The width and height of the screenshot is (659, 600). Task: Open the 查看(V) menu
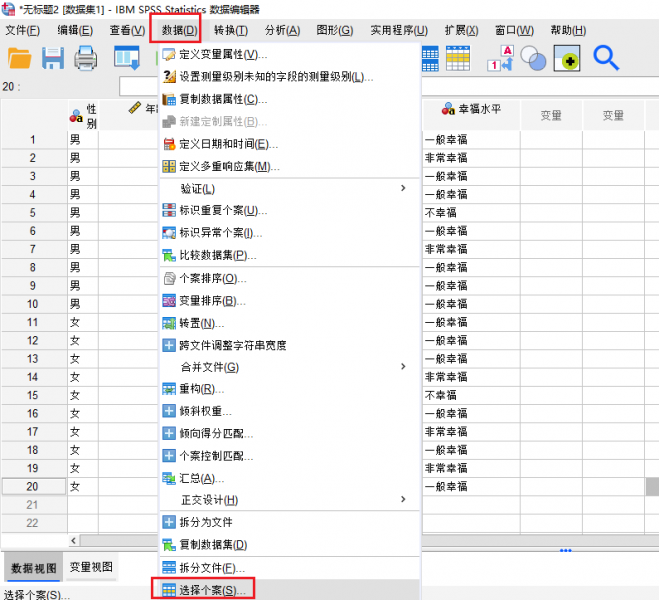(x=127, y=30)
